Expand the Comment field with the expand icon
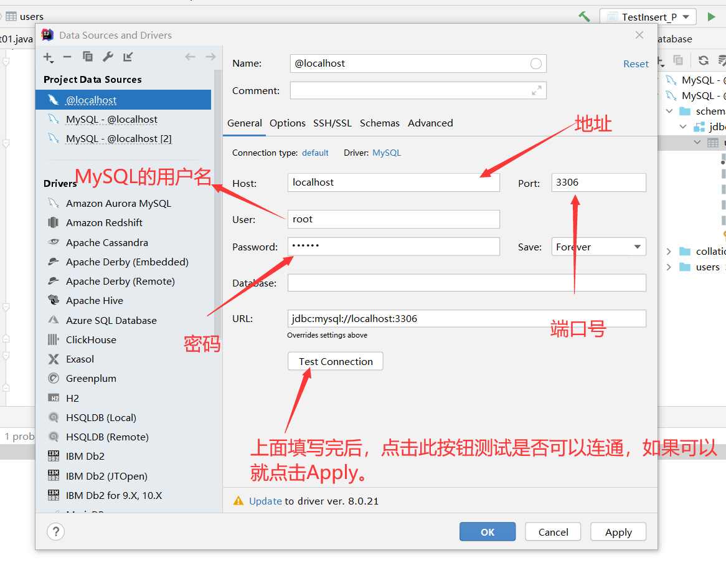 [x=536, y=90]
